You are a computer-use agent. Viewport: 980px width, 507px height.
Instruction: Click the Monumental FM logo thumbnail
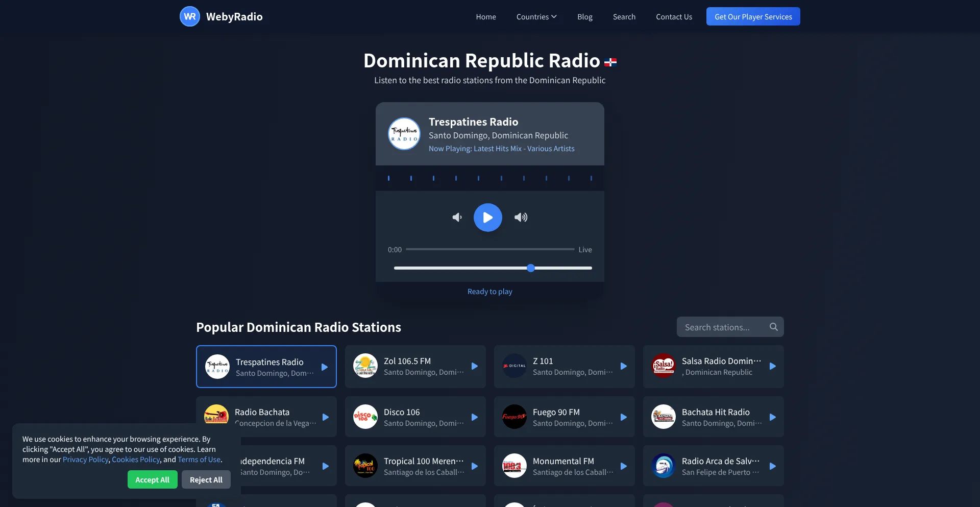pyautogui.click(x=514, y=466)
